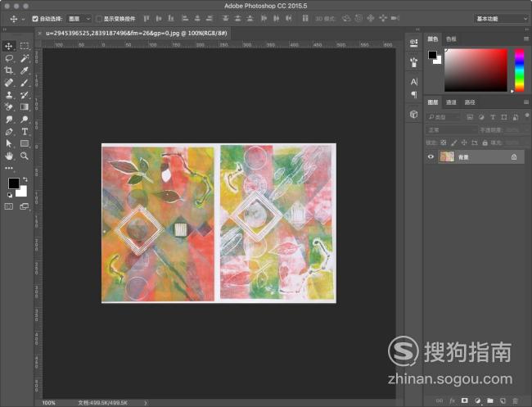
Task: Enable Show Transform Controls checkbox
Action: click(x=99, y=19)
